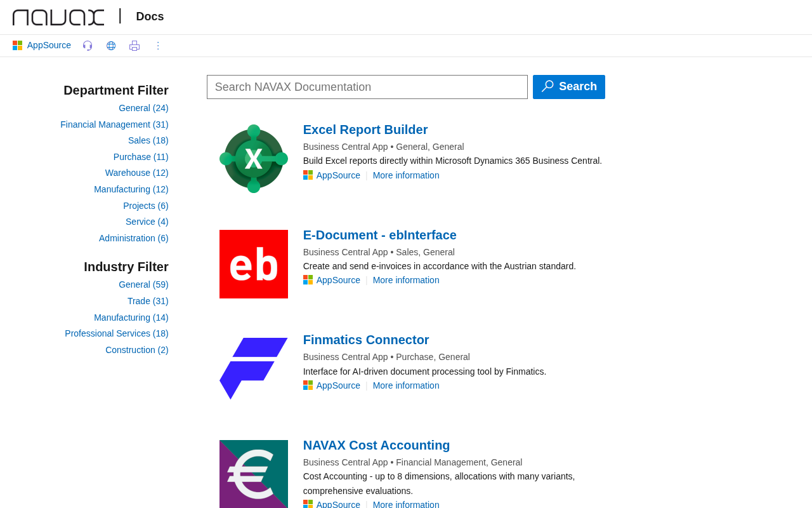Select the Trade industry filter

coord(148,301)
